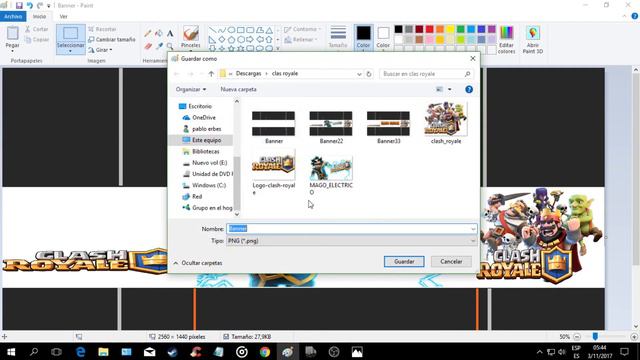
Task: Open Editar colores
Action: click(506, 39)
